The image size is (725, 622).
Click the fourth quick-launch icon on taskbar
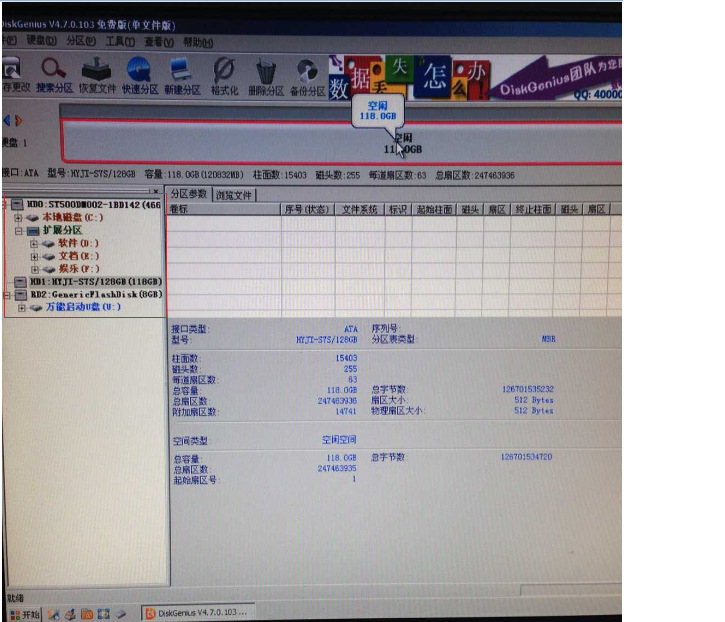pyautogui.click(x=104, y=614)
